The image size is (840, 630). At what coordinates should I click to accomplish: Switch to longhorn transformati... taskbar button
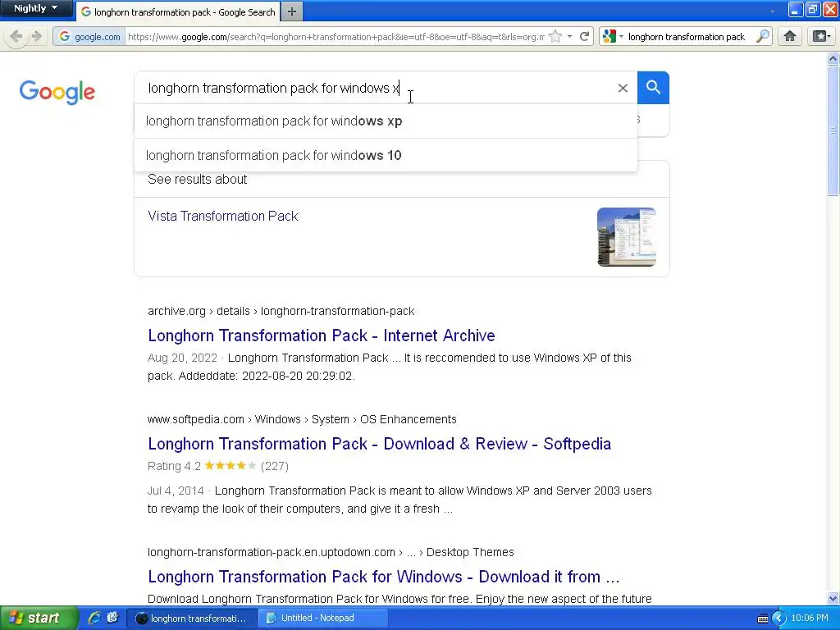click(192, 619)
